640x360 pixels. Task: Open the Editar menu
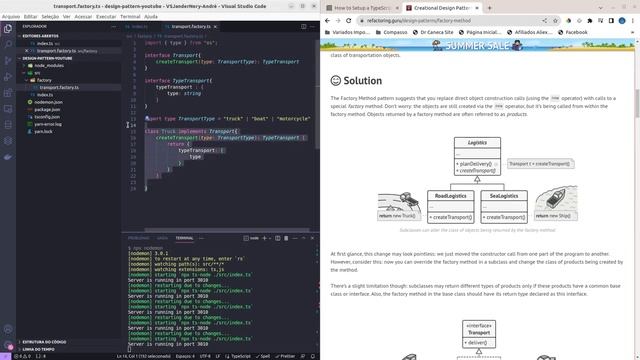[x=31, y=17]
